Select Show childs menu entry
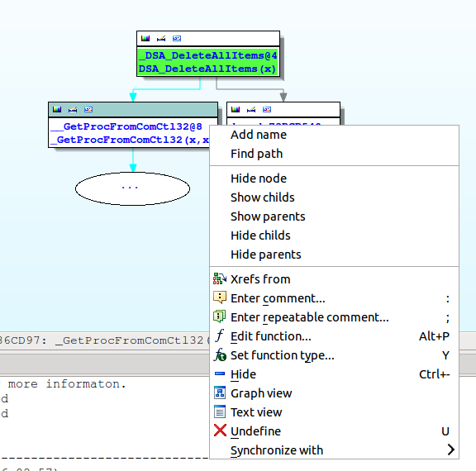This screenshot has height=471, width=476. coord(334,197)
